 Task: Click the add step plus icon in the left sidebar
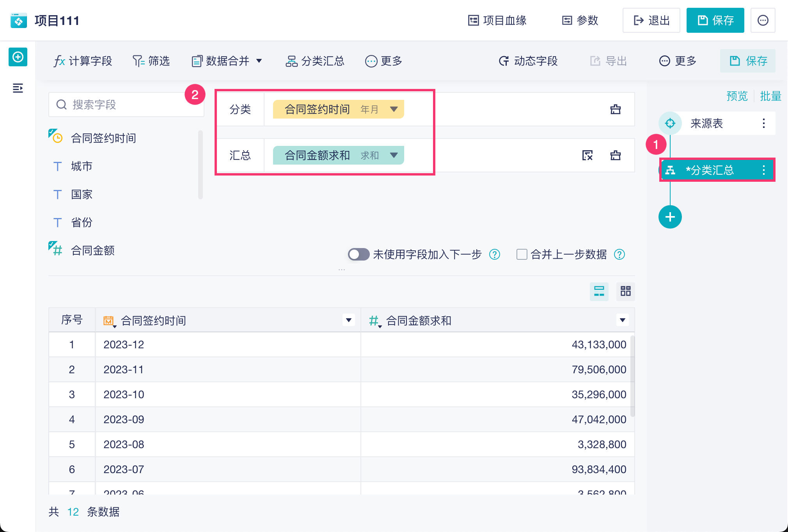(18, 57)
